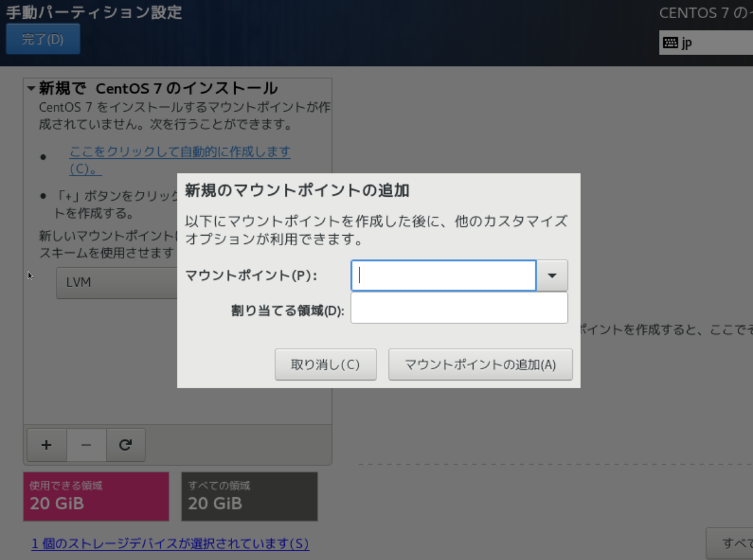
Task: Click the 取り消し(C) button
Action: pos(325,364)
